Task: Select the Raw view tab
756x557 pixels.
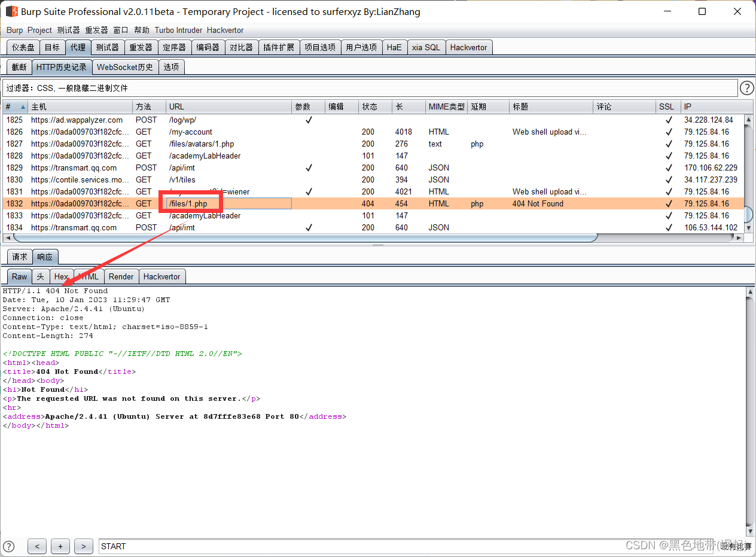Action: (20, 276)
